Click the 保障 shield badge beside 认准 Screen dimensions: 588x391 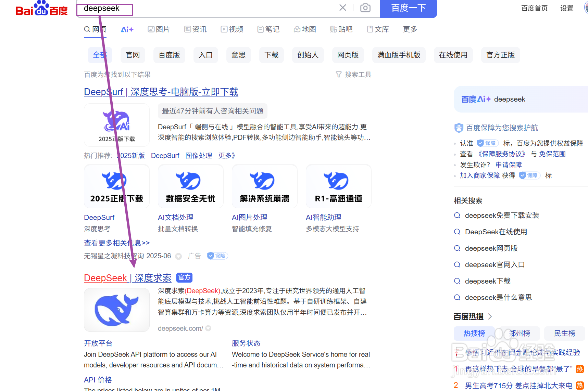click(487, 143)
